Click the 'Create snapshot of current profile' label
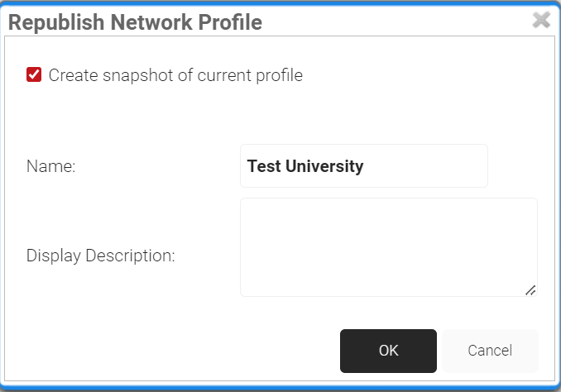Viewport: 561px width, 392px height. click(x=175, y=75)
